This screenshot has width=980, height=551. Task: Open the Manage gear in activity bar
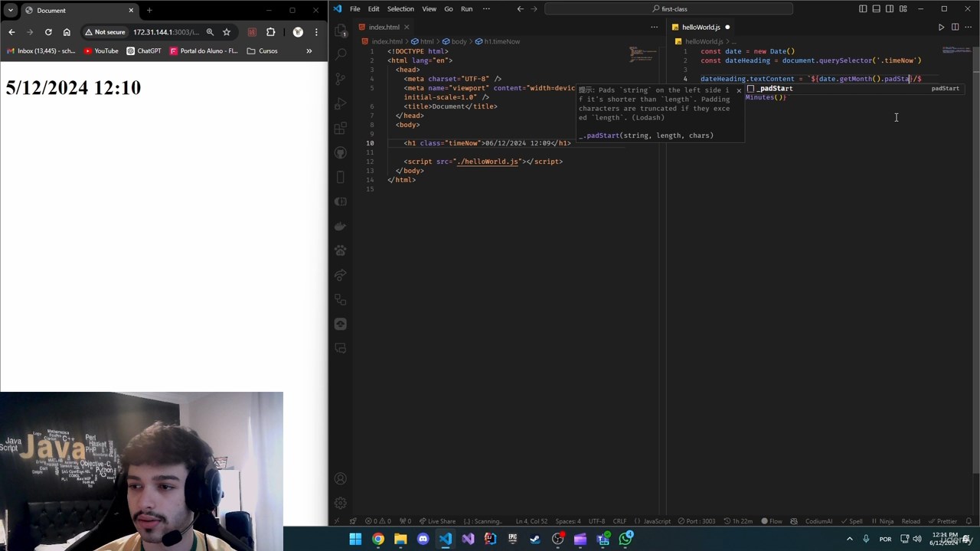[x=341, y=504]
